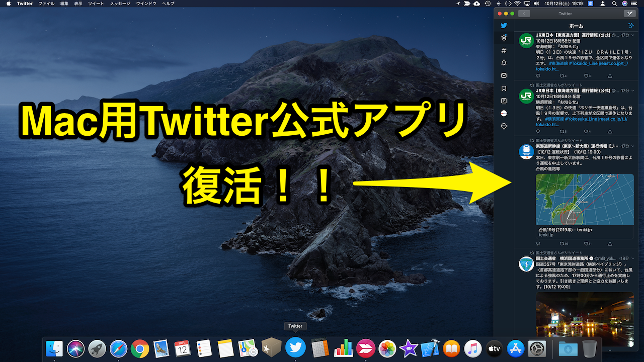The height and width of the screenshot is (362, 644).
Task: Launch Safari from the Dock
Action: tap(118, 348)
